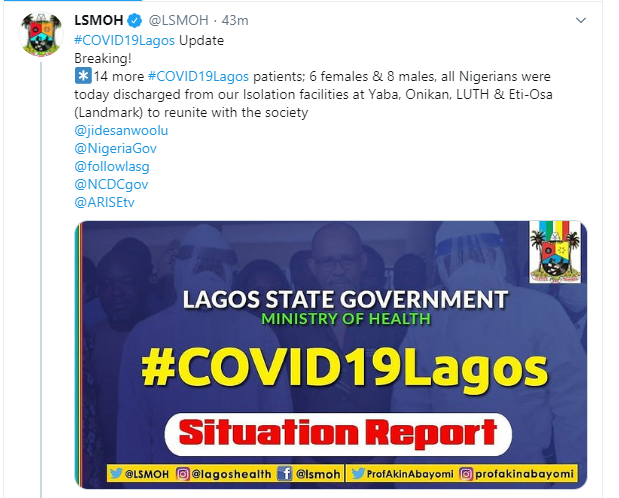Image resolution: width=619 pixels, height=498 pixels.
Task: Click the @LSMOH handle in tweet header
Action: (x=178, y=20)
